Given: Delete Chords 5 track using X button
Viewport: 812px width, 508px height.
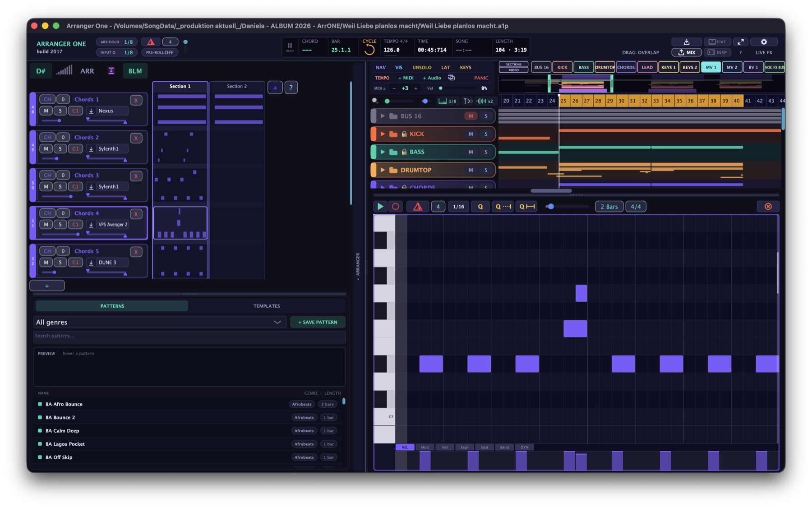Looking at the screenshot, I should coord(136,252).
